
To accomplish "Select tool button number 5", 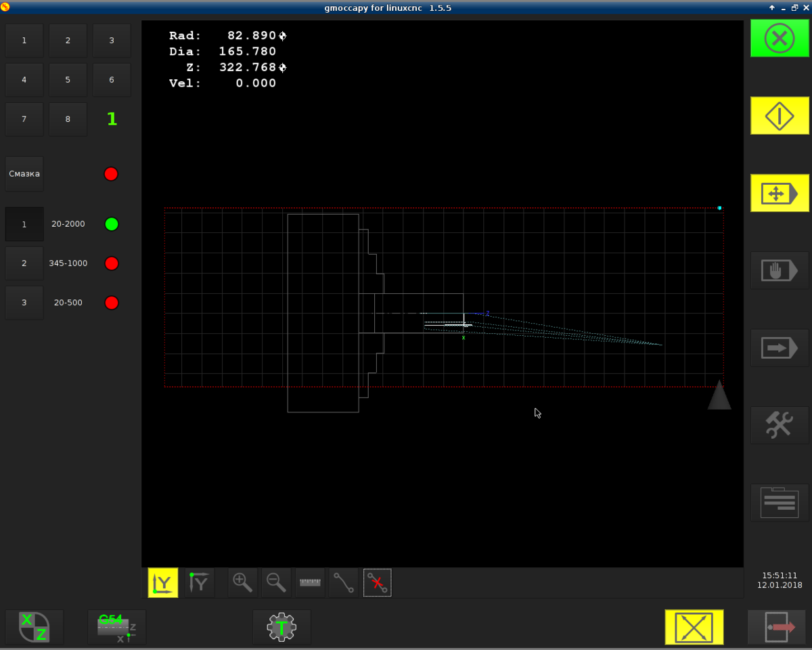I will click(x=68, y=80).
